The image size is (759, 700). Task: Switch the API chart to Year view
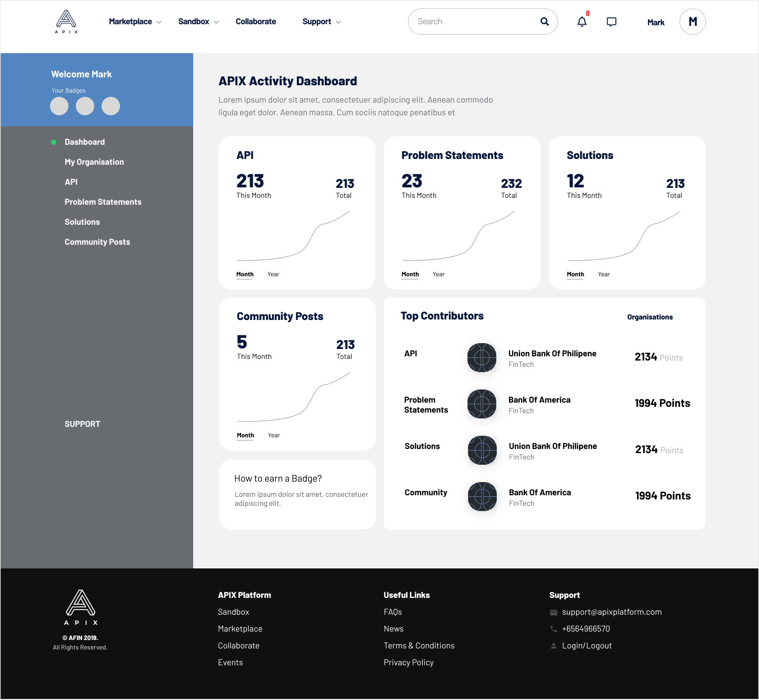pyautogui.click(x=273, y=274)
